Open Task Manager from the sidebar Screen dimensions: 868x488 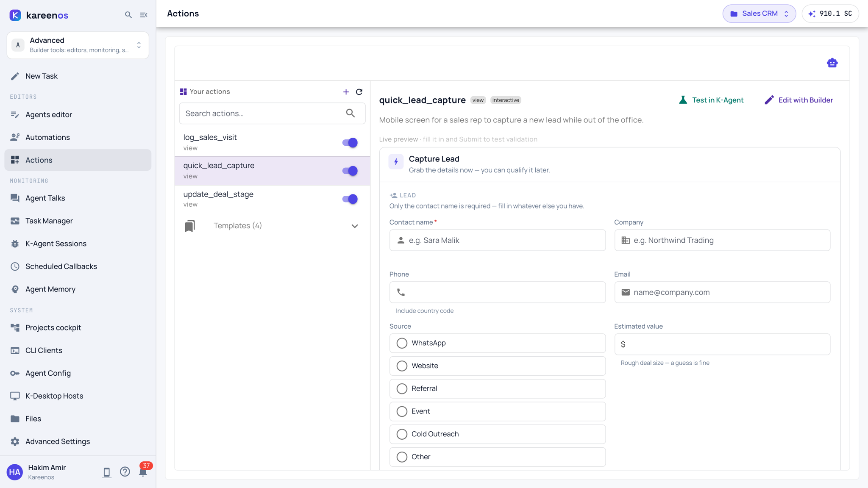[x=78, y=221]
